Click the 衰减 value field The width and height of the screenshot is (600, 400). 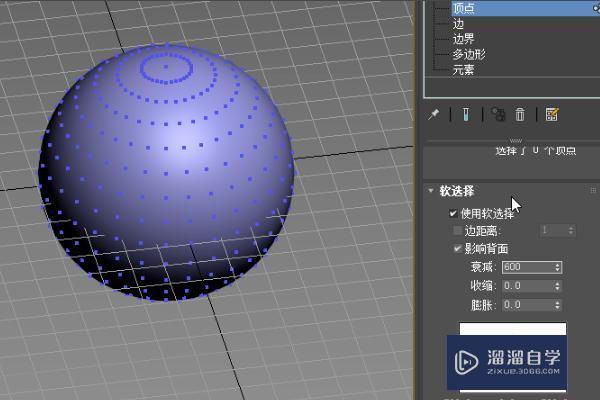click(x=528, y=267)
